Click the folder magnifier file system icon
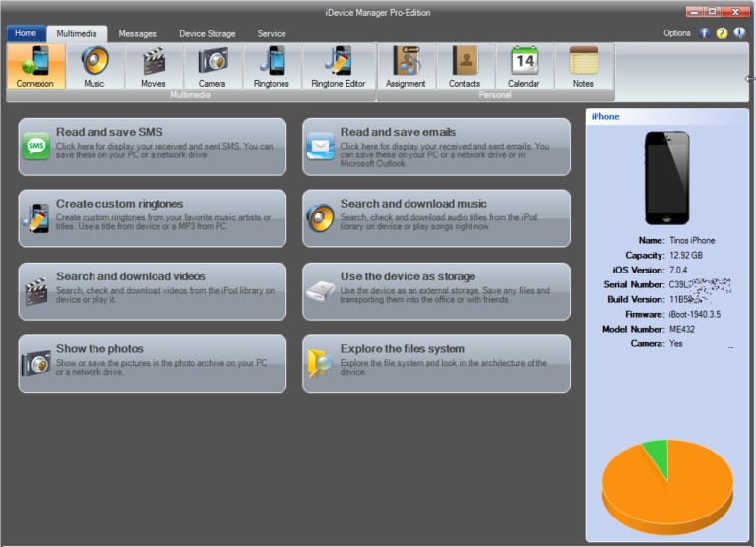The image size is (756, 547). pos(319,363)
